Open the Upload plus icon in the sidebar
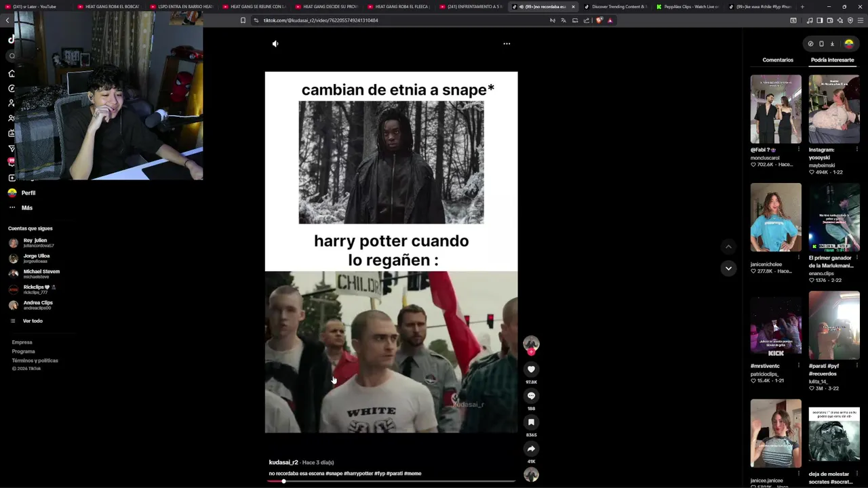 pyautogui.click(x=12, y=178)
